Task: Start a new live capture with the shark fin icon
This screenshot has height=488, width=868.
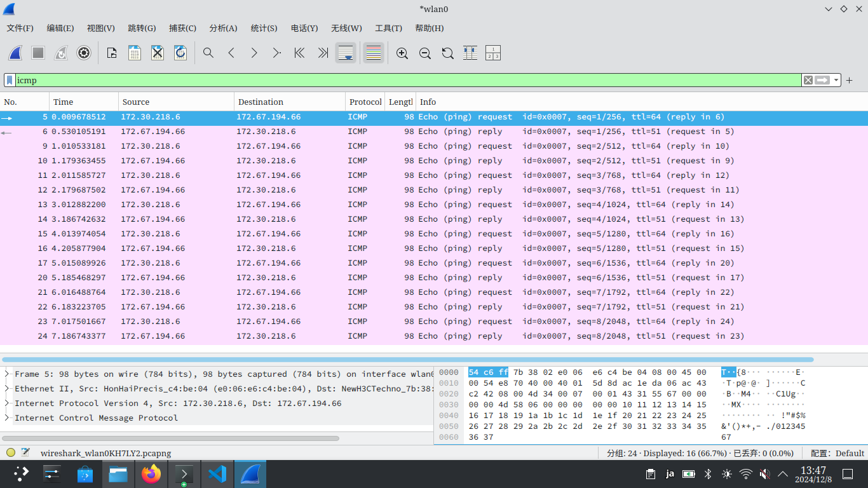Action: pyautogui.click(x=15, y=53)
